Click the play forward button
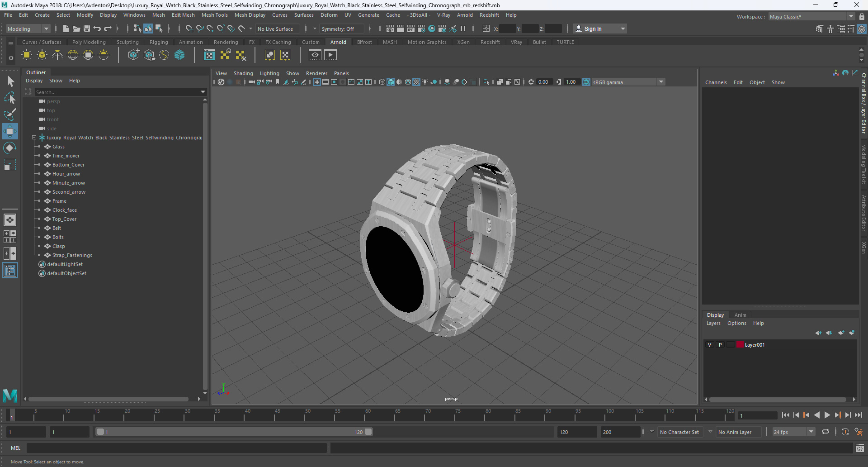The width and height of the screenshot is (868, 467). (827, 415)
